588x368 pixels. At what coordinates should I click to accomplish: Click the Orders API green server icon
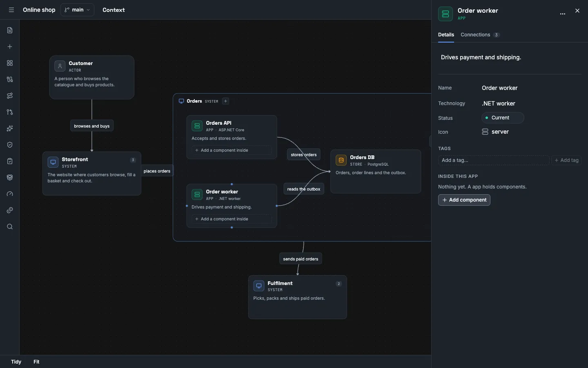click(197, 126)
